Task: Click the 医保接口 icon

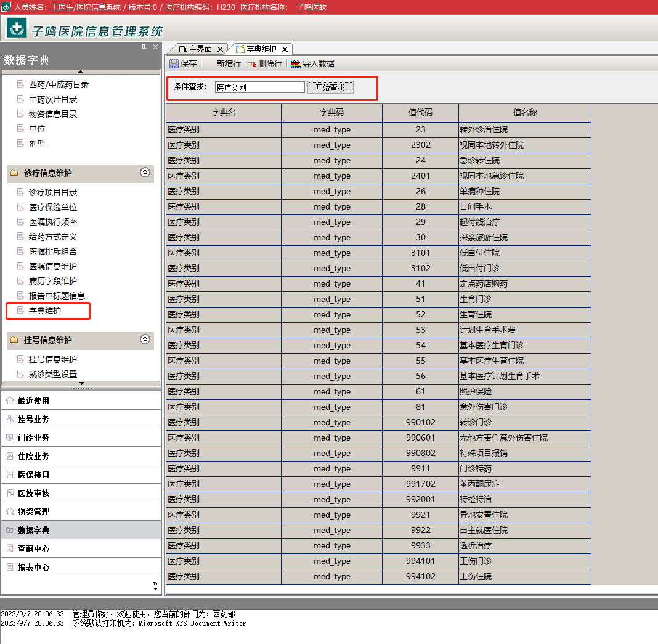Action: point(10,475)
